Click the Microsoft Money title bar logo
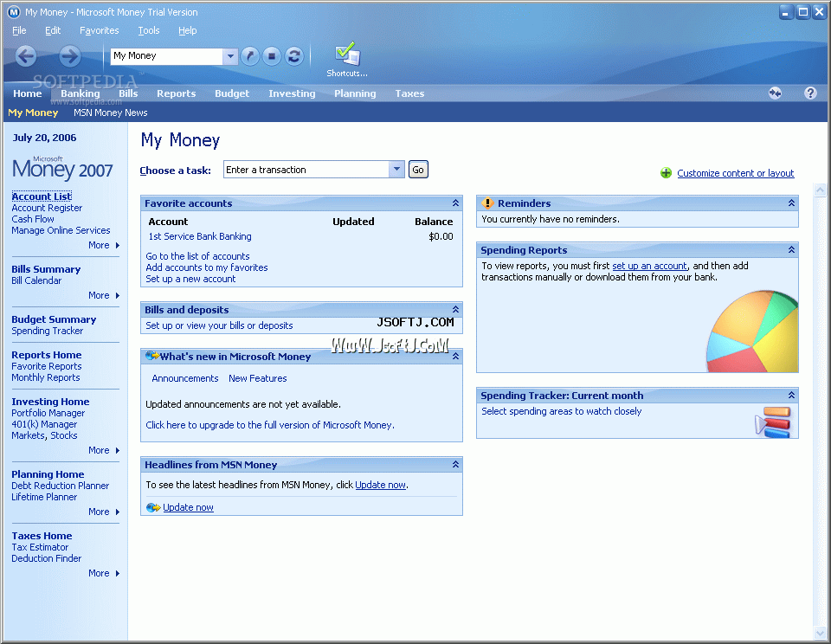Image resolution: width=831 pixels, height=644 pixels. [14, 11]
